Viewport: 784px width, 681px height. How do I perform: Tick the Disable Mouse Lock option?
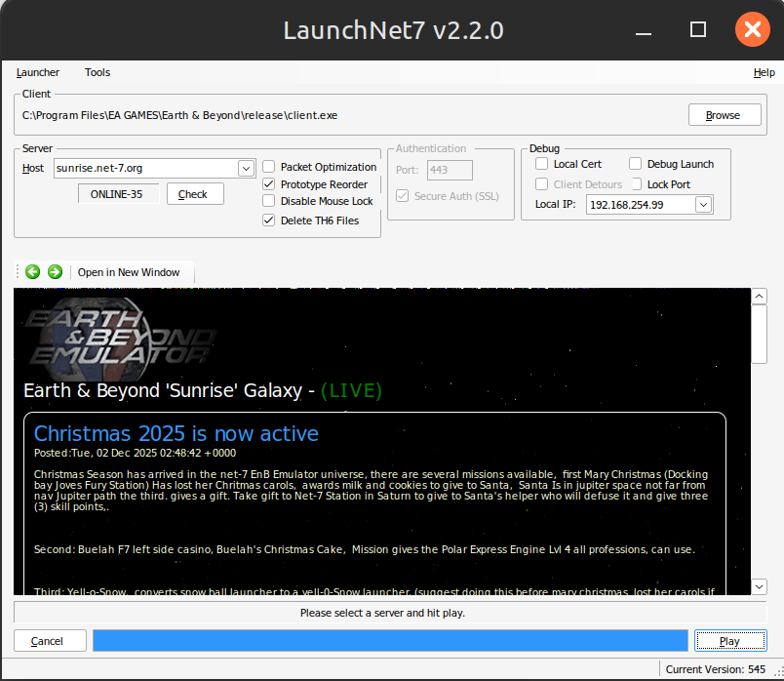pos(268,201)
